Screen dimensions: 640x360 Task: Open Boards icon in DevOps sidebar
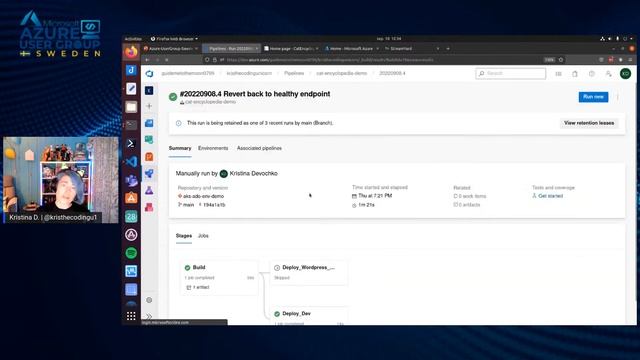click(x=149, y=123)
